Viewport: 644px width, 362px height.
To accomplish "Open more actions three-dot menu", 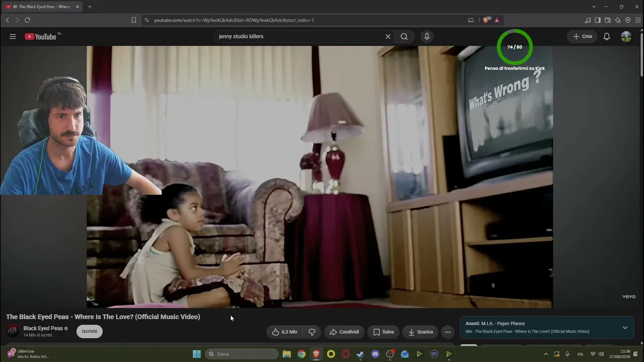I will [x=447, y=332].
